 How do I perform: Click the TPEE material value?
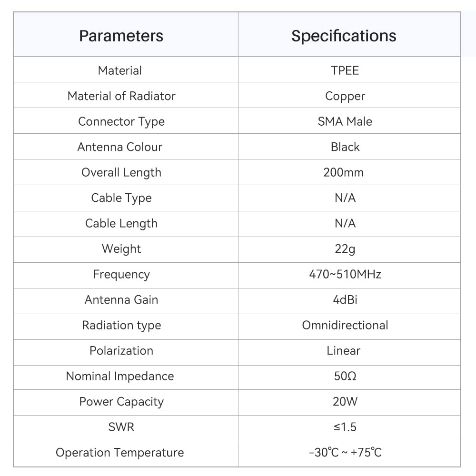(345, 70)
